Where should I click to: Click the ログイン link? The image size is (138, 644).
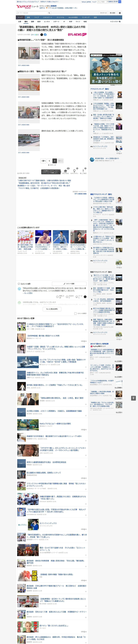43,8
